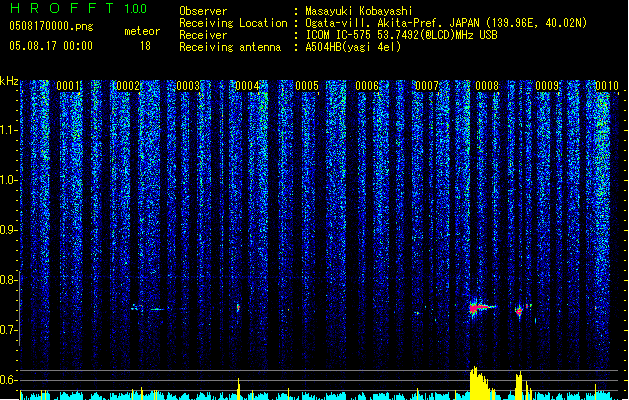Click the Receiving antenna field label

[x=230, y=47]
